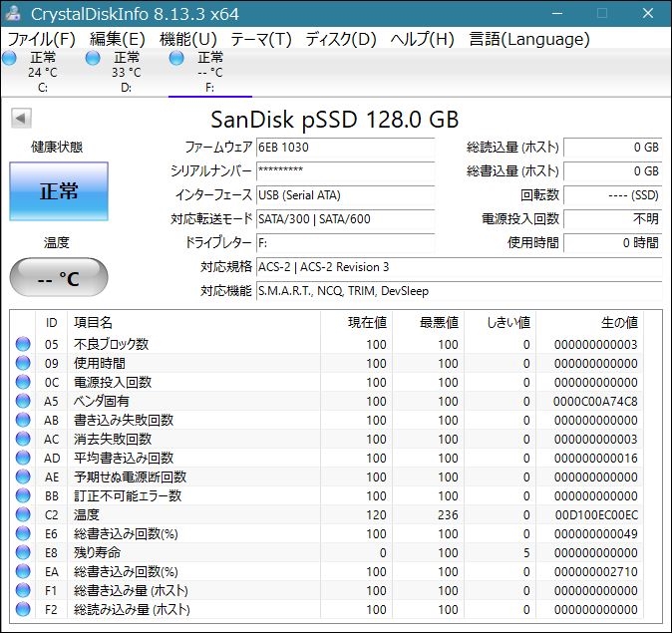Open the ディスク(D) menu

pos(341,40)
